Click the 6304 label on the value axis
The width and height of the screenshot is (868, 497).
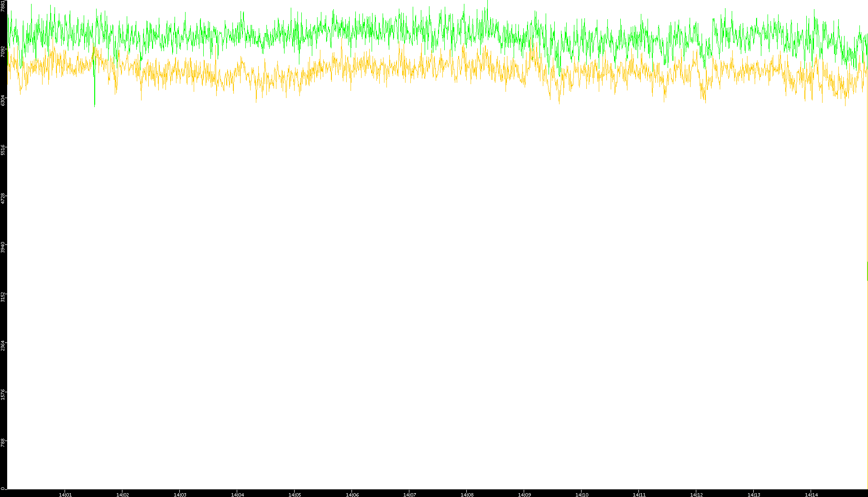(x=3, y=100)
